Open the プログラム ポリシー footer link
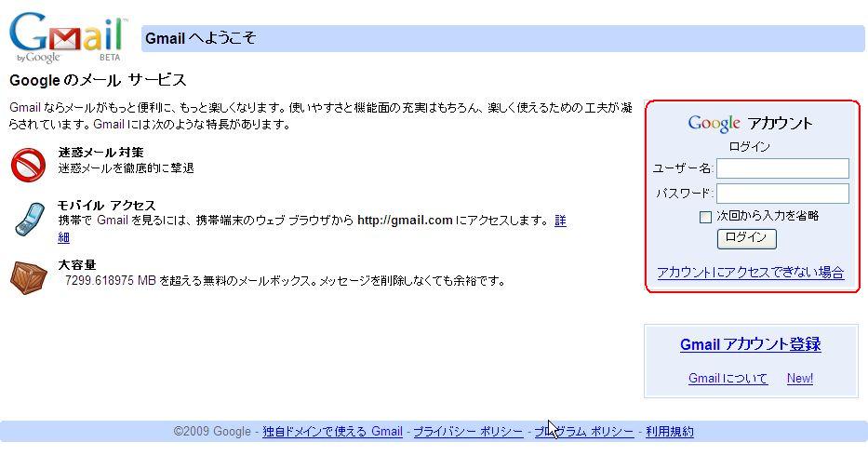This screenshot has width=868, height=469. pos(583,432)
